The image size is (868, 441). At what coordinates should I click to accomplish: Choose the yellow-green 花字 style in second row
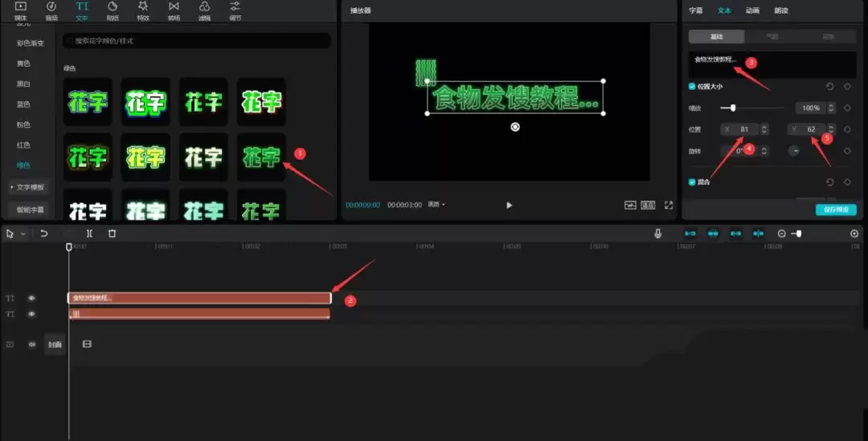[145, 157]
